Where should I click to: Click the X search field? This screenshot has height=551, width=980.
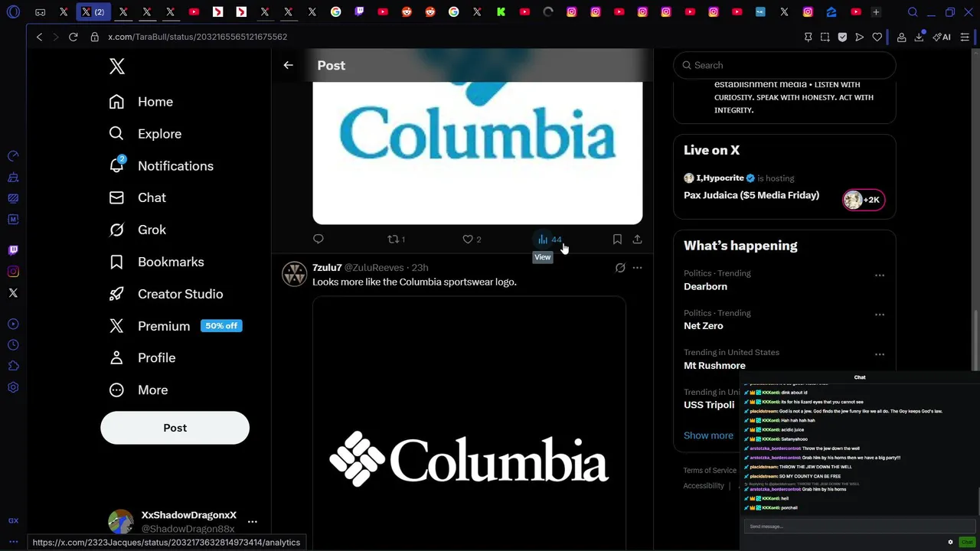[785, 65]
